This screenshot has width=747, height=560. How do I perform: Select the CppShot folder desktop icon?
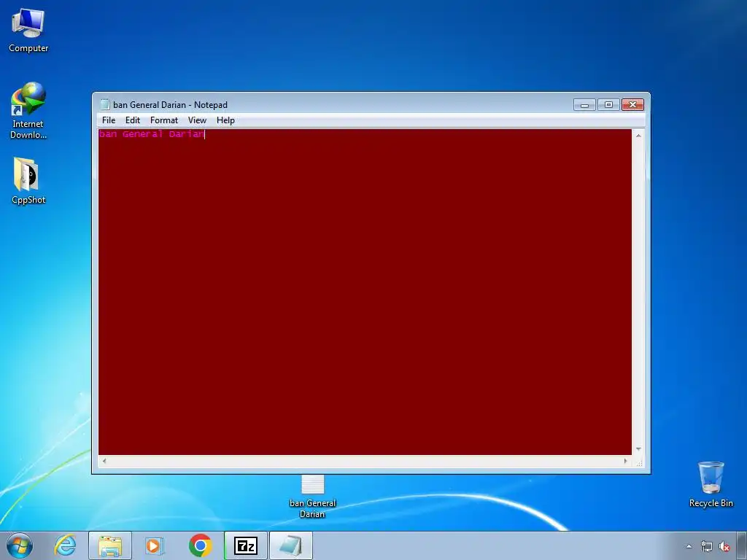(28, 181)
